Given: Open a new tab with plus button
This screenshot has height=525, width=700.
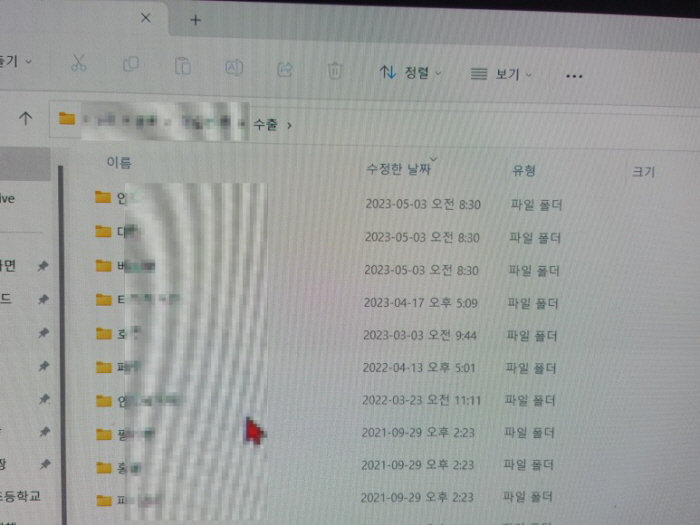Looking at the screenshot, I should click(x=195, y=19).
